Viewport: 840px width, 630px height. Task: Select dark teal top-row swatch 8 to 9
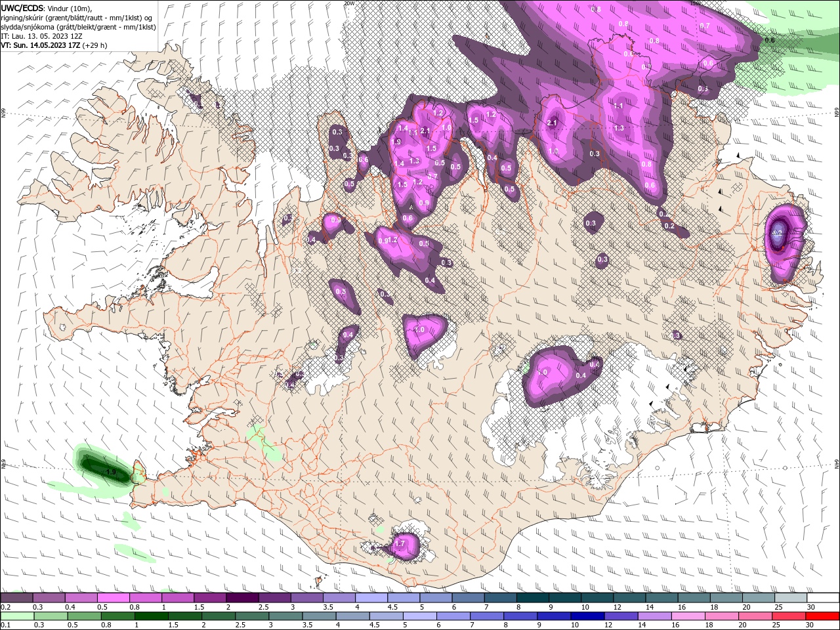[x=533, y=598]
